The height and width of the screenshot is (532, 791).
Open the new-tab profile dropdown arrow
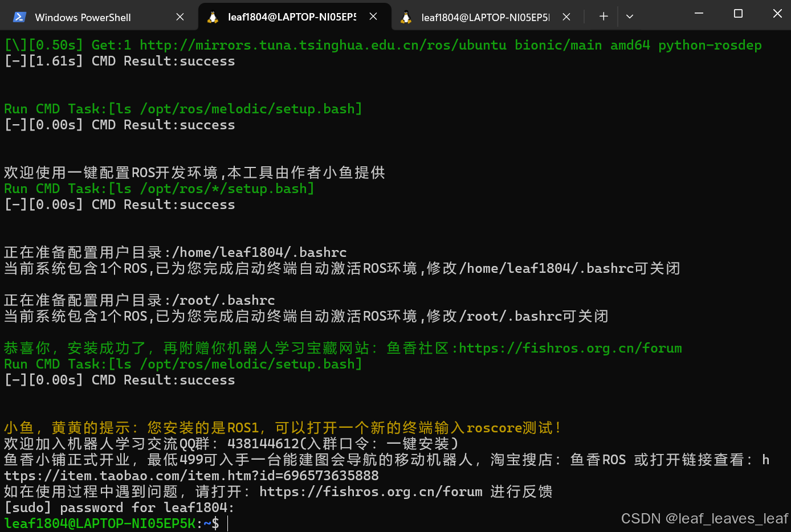click(x=630, y=17)
